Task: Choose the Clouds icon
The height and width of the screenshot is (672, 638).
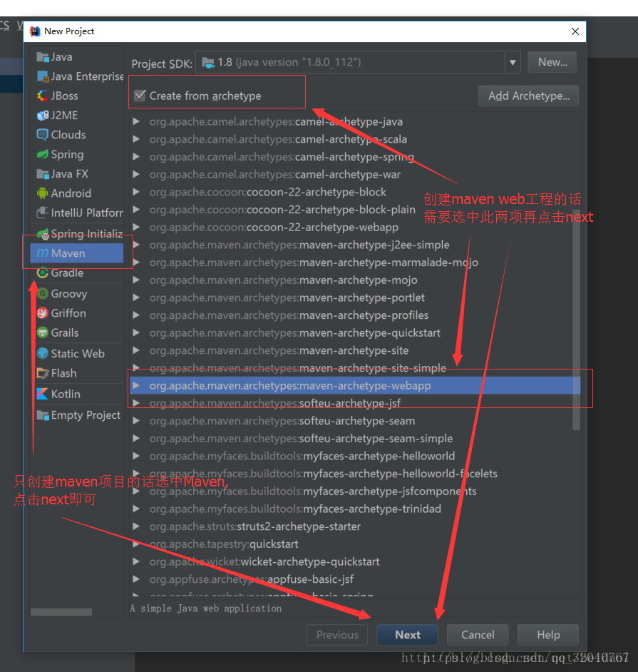Action: point(42,135)
